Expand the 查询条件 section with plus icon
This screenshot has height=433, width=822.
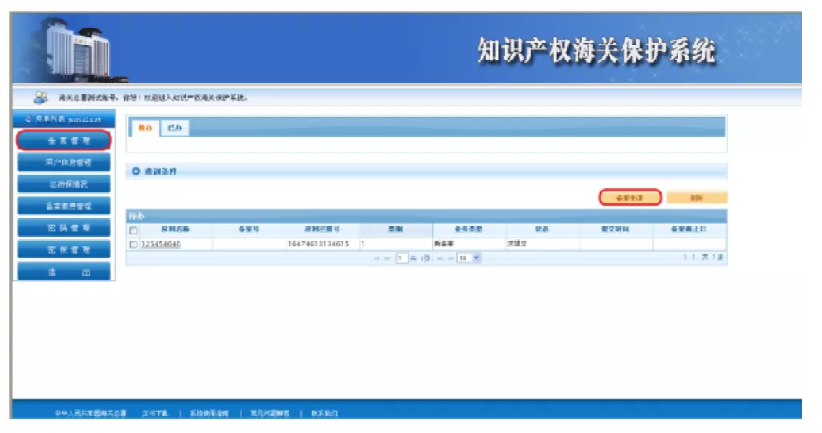pos(136,171)
